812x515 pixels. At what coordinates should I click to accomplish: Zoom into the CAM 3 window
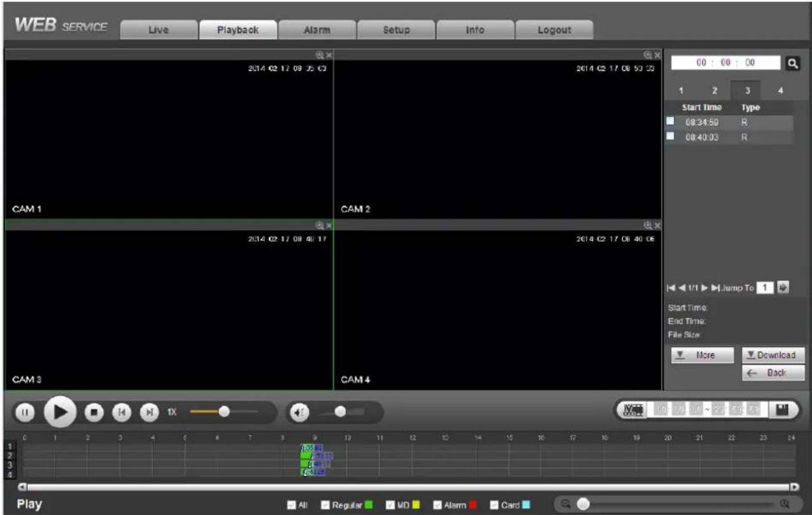pos(320,225)
